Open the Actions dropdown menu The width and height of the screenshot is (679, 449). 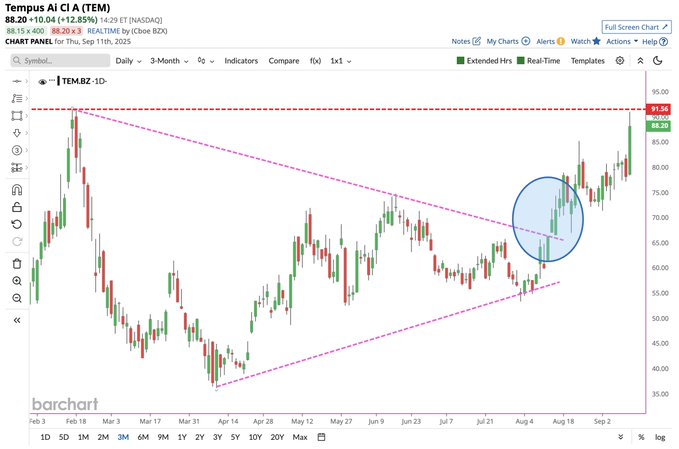tap(622, 41)
